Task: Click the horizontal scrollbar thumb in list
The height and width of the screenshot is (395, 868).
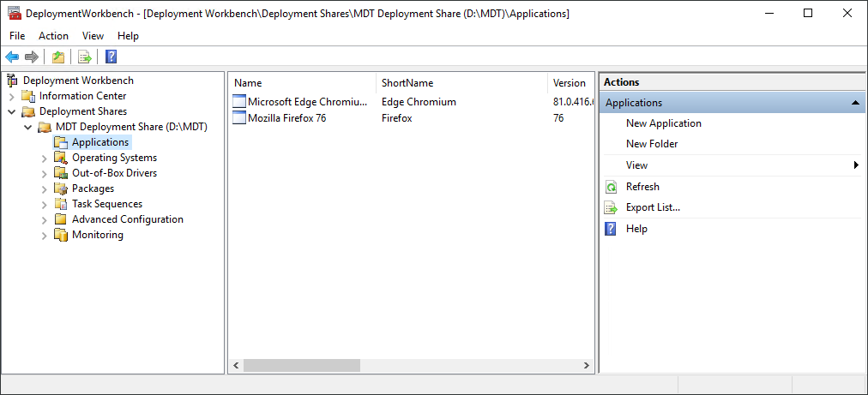Action: click(302, 366)
